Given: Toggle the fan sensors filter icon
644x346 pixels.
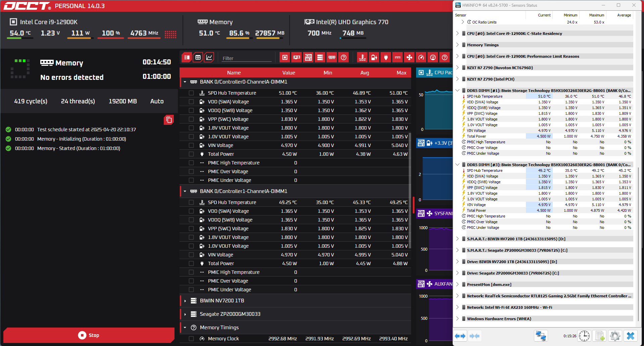Looking at the screenshot, I should [x=409, y=57].
